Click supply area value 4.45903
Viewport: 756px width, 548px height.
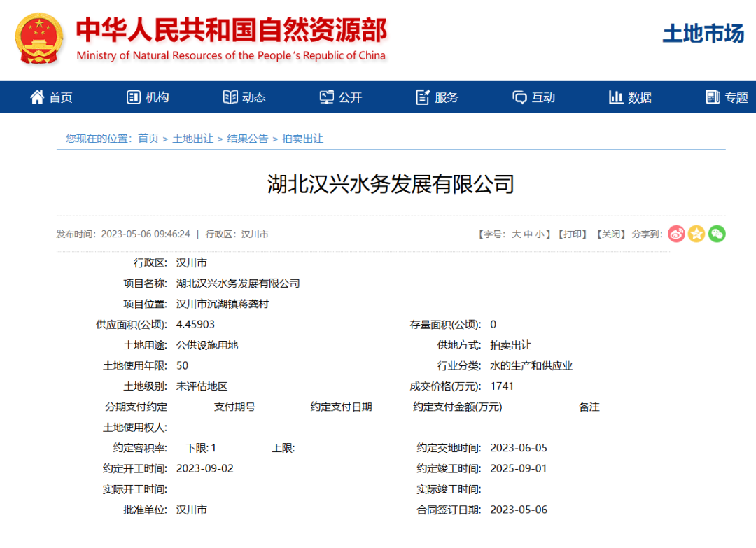(195, 324)
